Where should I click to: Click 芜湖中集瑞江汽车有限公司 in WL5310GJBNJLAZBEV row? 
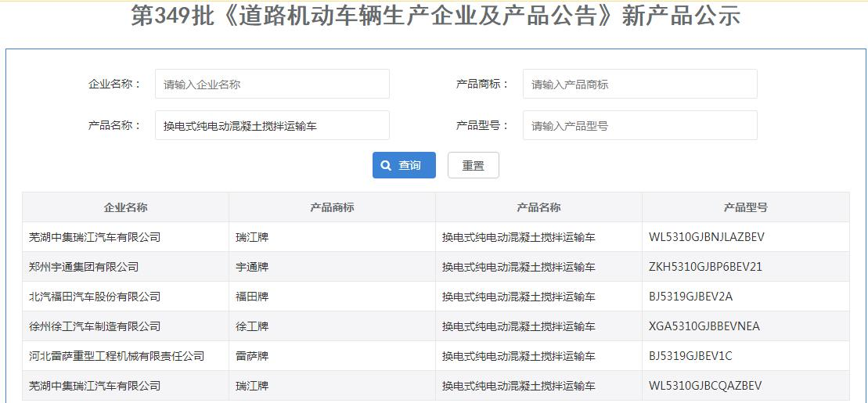(95, 237)
